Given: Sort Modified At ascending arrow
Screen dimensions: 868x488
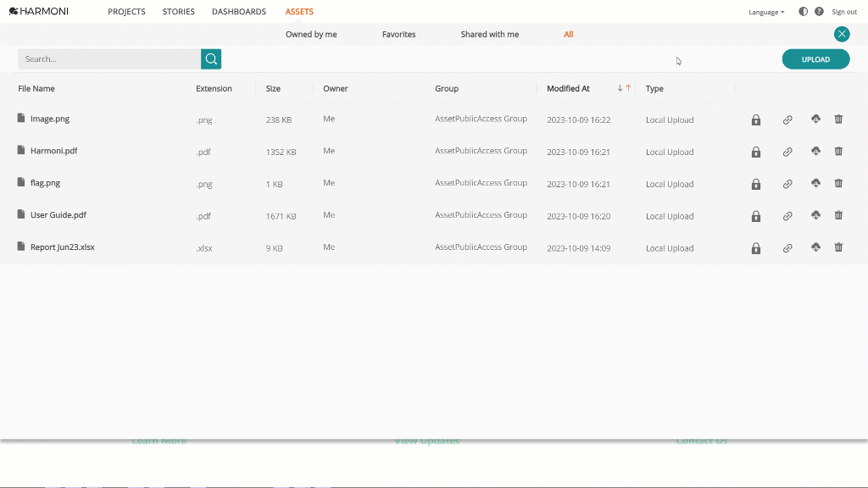Looking at the screenshot, I should (x=628, y=88).
